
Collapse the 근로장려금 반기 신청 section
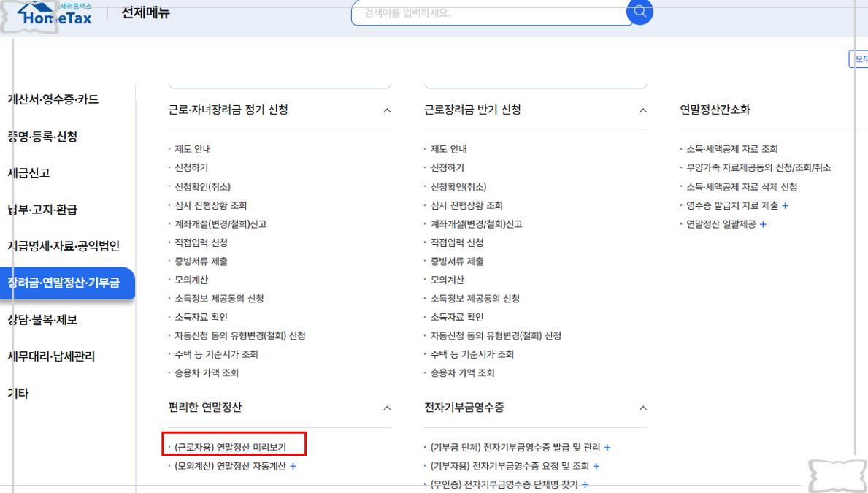pyautogui.click(x=642, y=110)
